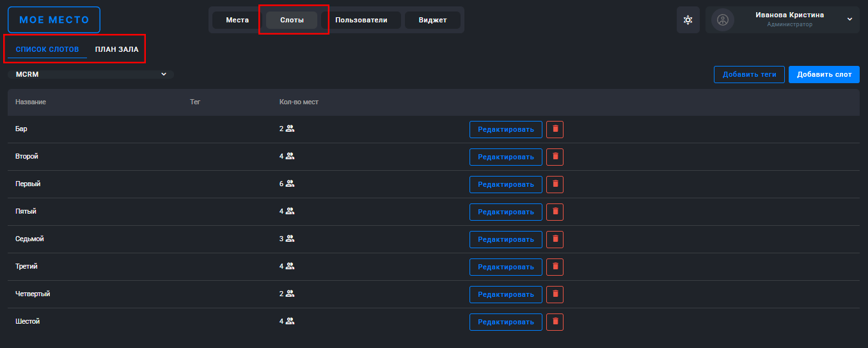Select the СПИСОК СЛОТОВ tab
Viewport: 868px width, 348px height.
coord(47,49)
